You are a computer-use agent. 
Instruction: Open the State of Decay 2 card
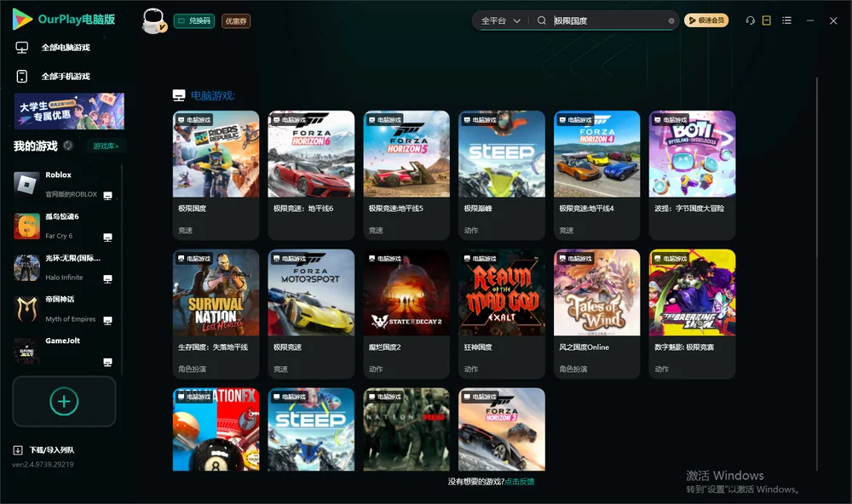click(x=406, y=314)
